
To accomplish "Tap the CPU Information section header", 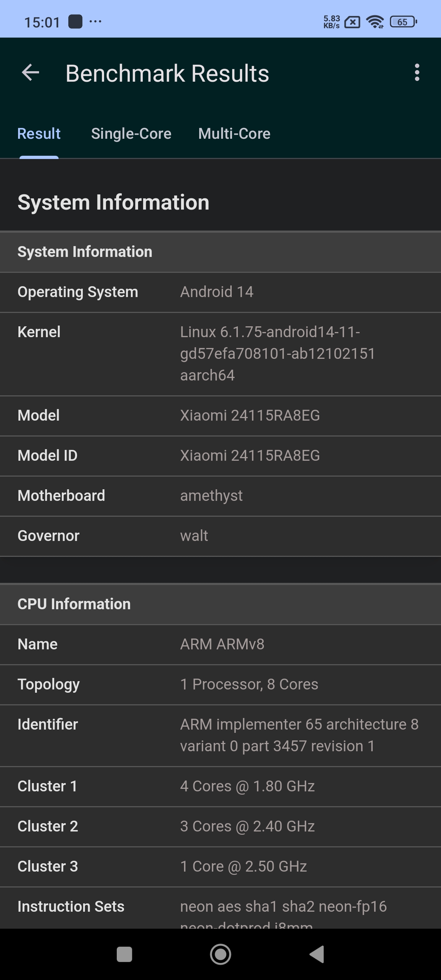I will tap(220, 604).
